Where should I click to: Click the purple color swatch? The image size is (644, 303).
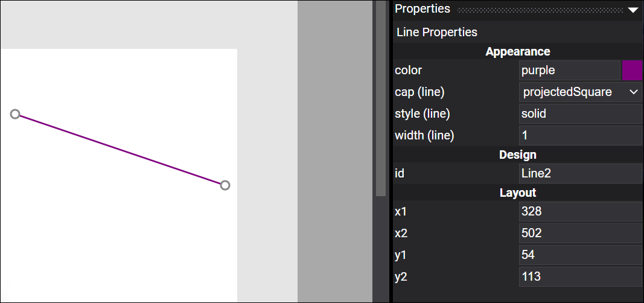632,70
